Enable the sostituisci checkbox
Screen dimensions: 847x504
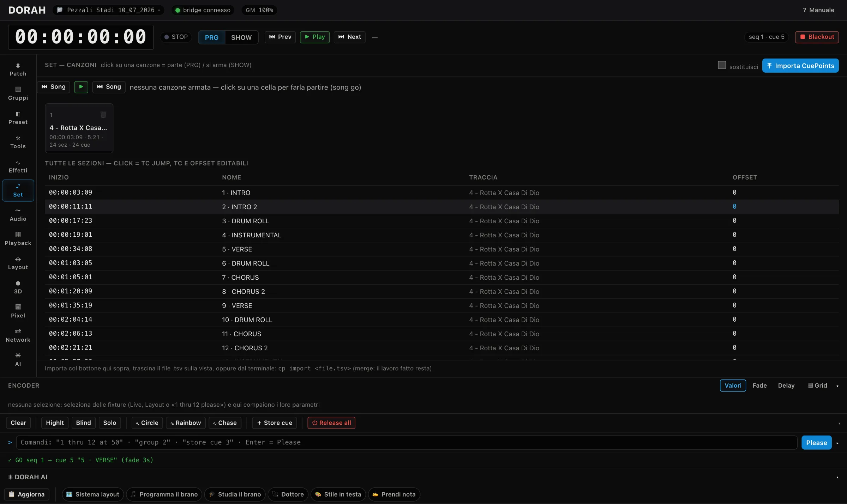pyautogui.click(x=722, y=65)
